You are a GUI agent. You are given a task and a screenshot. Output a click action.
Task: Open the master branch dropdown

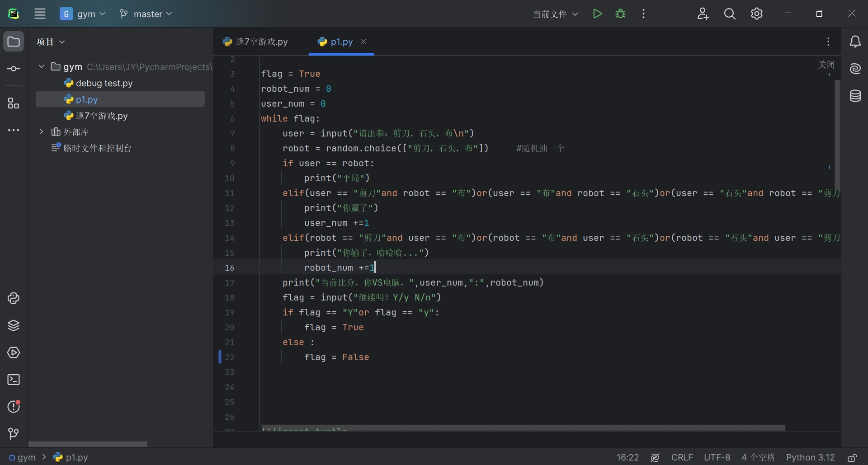pos(146,14)
